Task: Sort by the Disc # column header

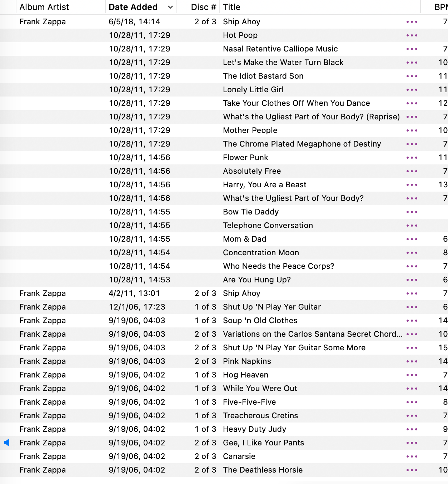Action: (204, 7)
